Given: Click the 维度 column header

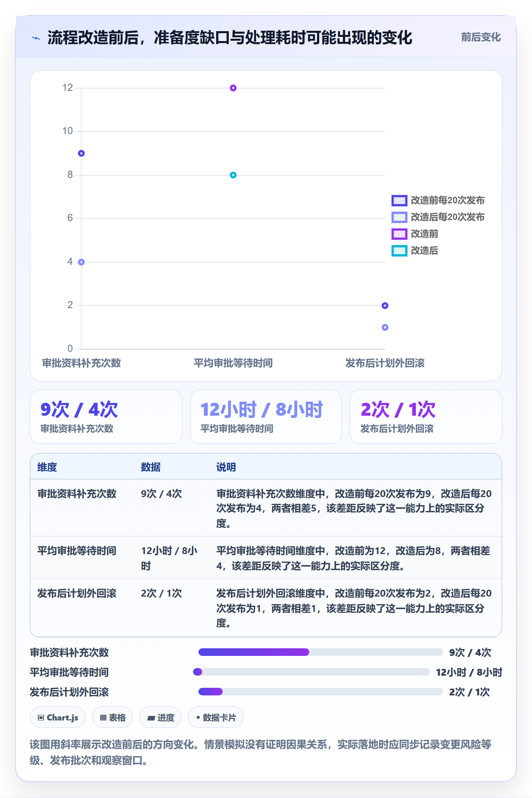Looking at the screenshot, I should click(47, 467).
